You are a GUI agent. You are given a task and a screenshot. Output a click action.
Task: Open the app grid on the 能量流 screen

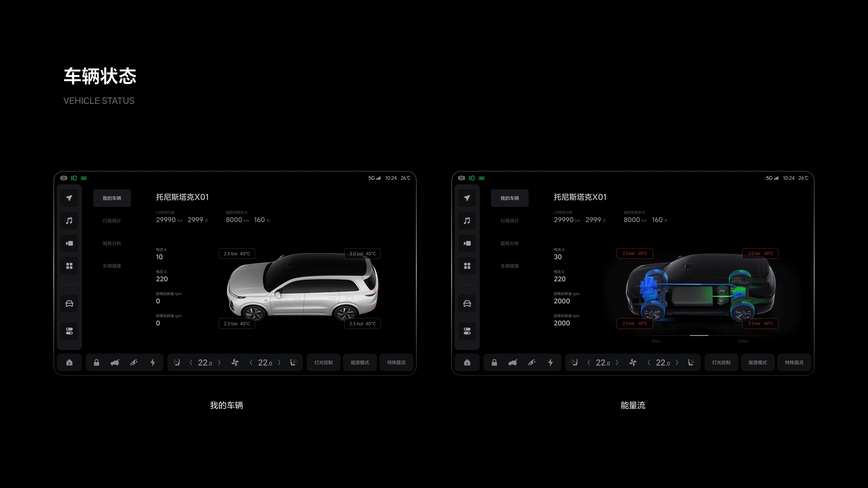[467, 266]
